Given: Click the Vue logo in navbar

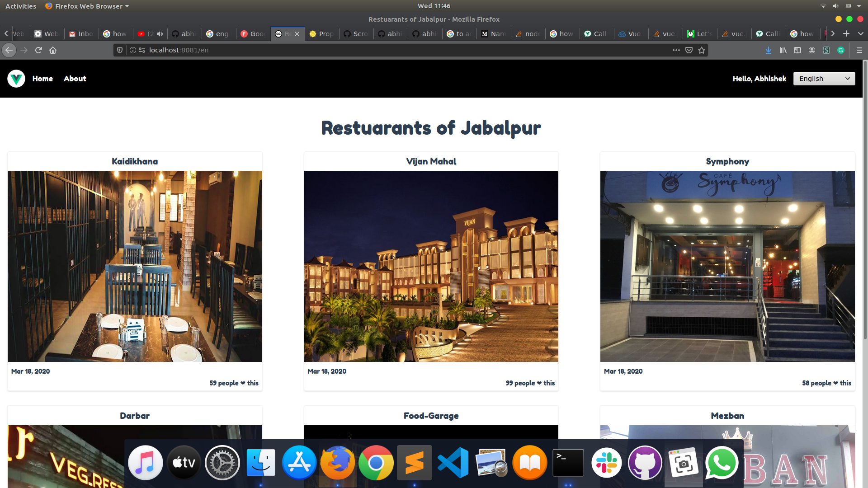Looking at the screenshot, I should (16, 79).
